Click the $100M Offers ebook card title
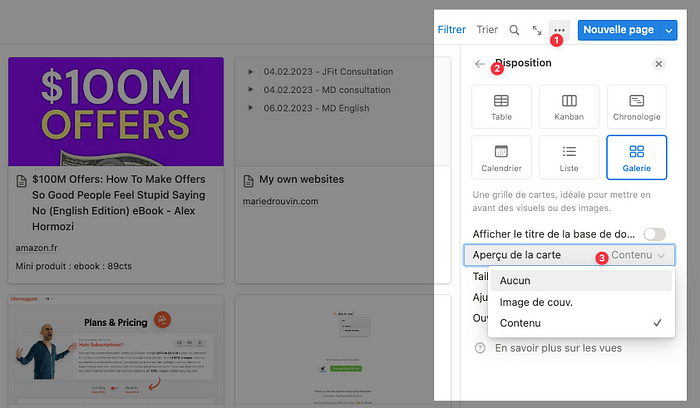 [x=118, y=203]
